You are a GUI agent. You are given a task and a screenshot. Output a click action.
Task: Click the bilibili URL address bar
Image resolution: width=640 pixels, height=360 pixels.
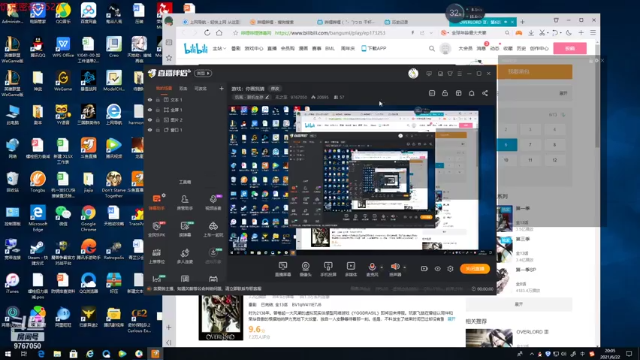tap(330, 33)
